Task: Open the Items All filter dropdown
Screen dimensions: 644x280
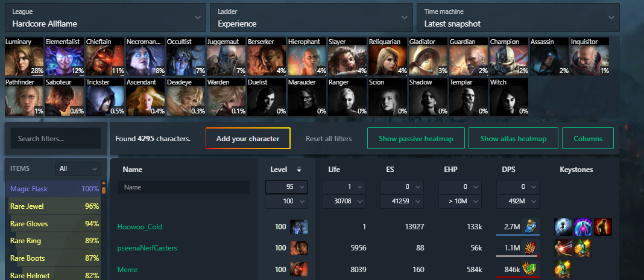Action: pyautogui.click(x=78, y=168)
